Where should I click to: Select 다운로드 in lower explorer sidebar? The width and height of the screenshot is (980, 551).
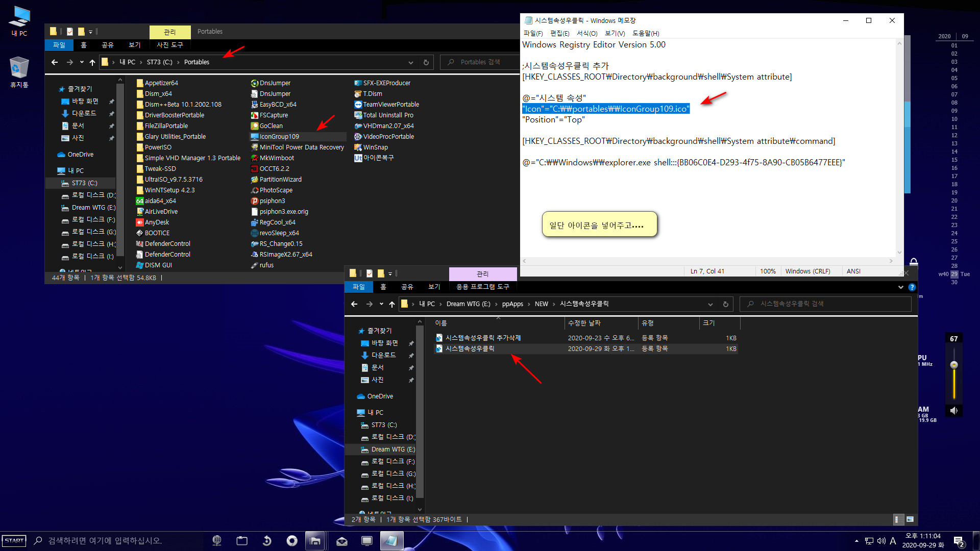click(x=384, y=355)
